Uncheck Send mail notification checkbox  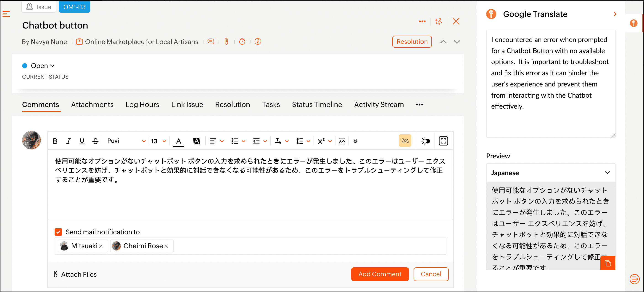coord(58,232)
